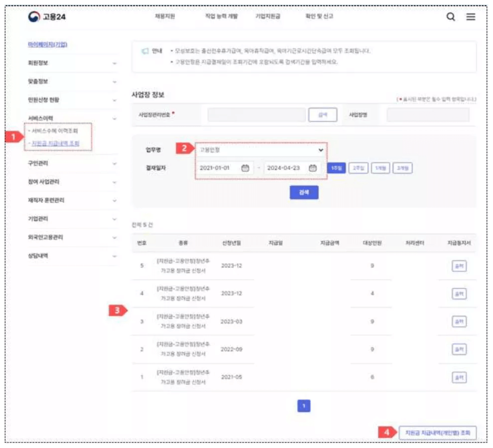Expand the 맞춤정보 sidebar section

coord(72,82)
